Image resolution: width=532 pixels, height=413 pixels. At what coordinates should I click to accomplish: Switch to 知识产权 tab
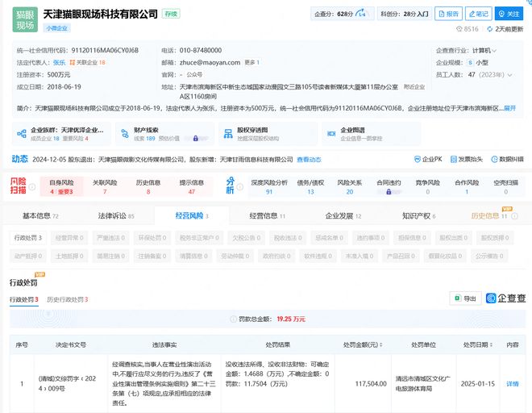pyautogui.click(x=418, y=216)
